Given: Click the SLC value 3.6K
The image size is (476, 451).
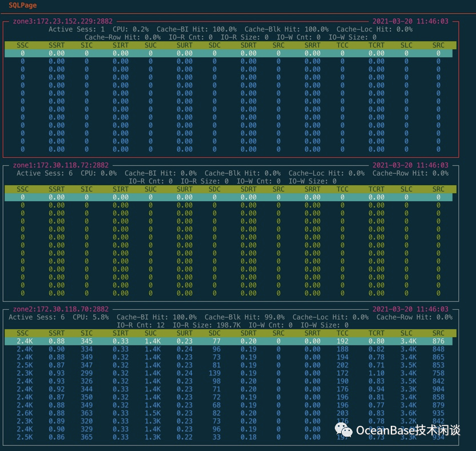Looking at the screenshot, I should (x=409, y=413).
